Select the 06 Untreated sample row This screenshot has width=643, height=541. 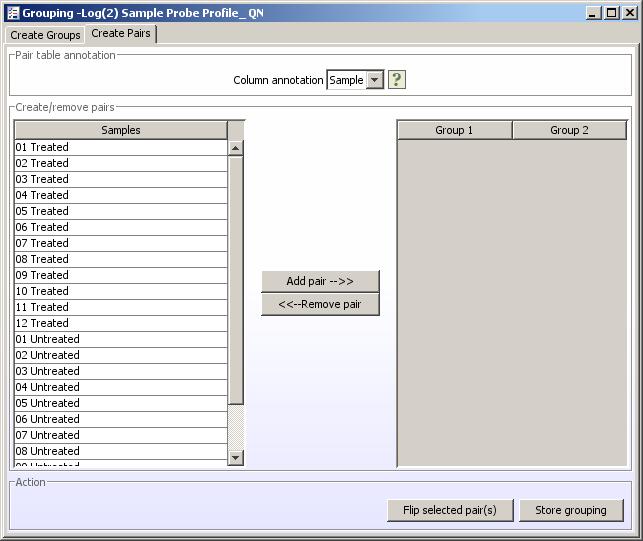coord(121,419)
